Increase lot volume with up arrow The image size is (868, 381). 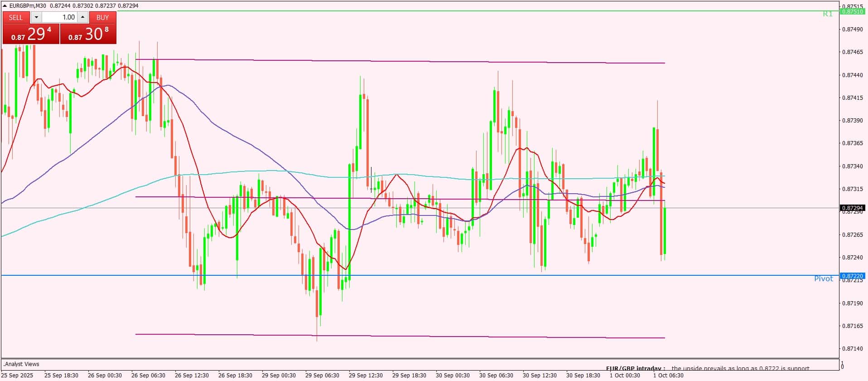[82, 17]
